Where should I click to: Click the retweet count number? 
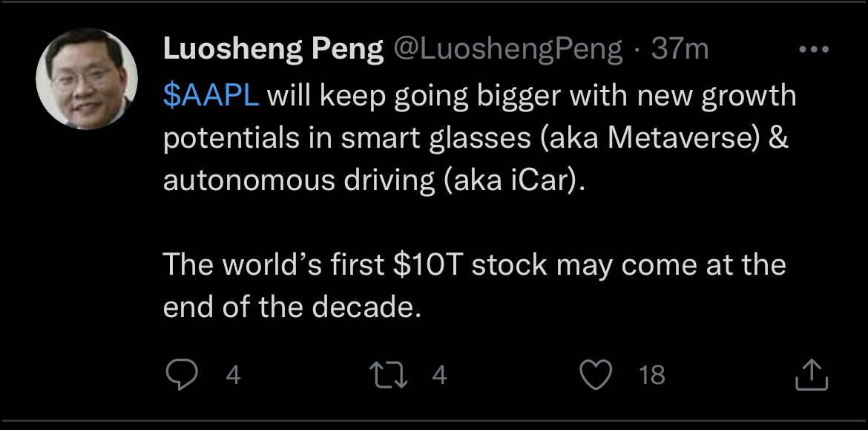439,376
